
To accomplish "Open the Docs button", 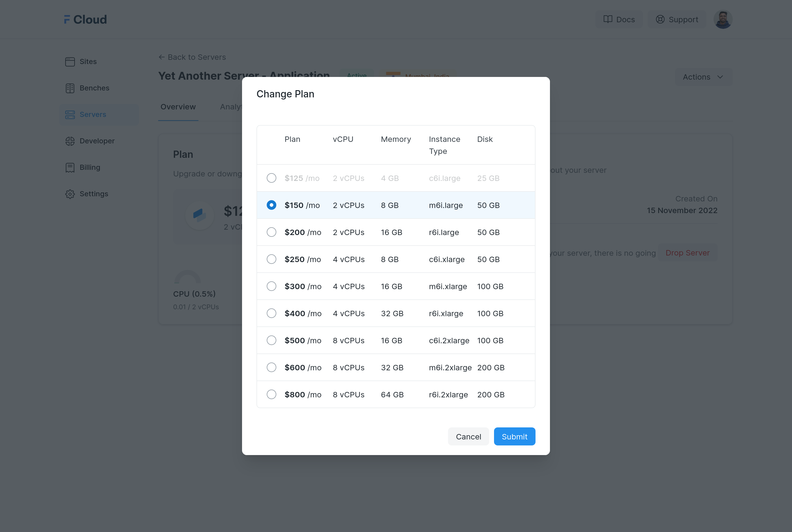I will click(619, 19).
